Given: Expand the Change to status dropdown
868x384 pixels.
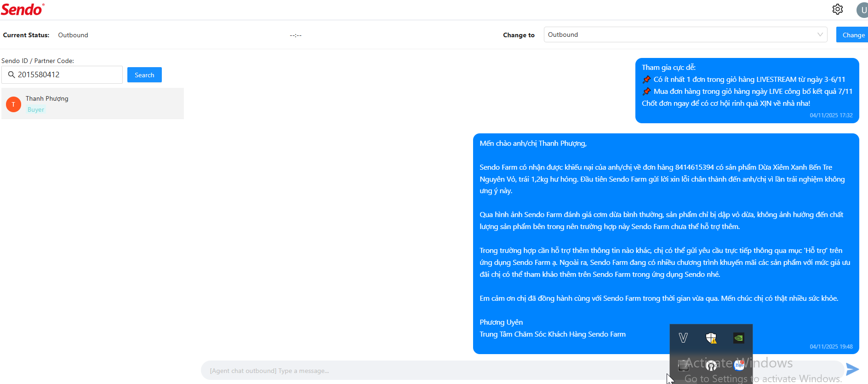Looking at the screenshot, I should (685, 34).
